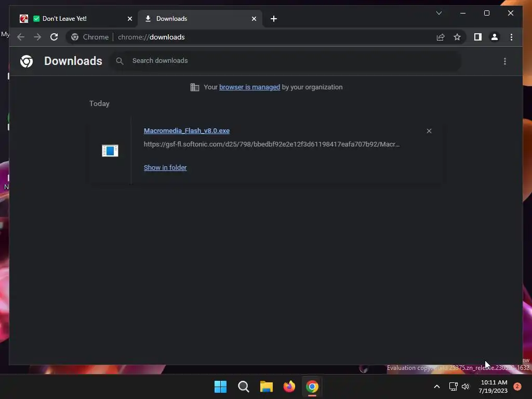Click the network status tray icon
532x399 pixels.
click(x=453, y=387)
